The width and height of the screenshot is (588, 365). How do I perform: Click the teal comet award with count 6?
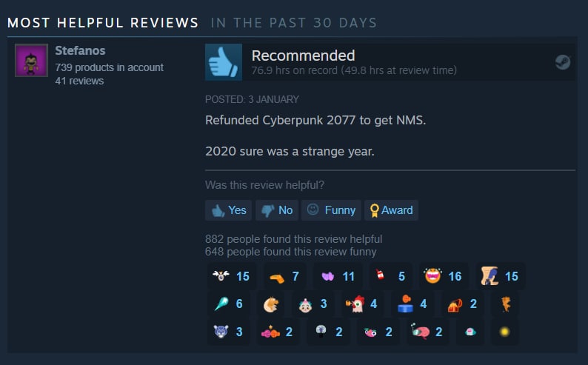point(228,304)
